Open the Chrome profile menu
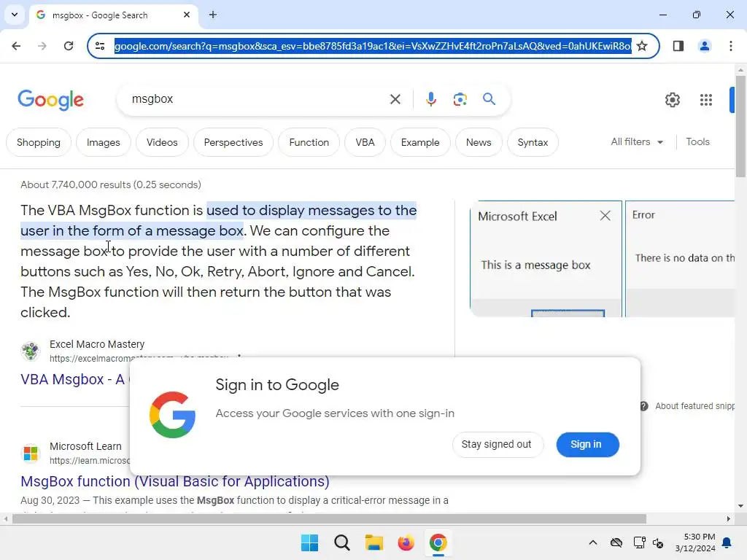The height and width of the screenshot is (560, 747). [x=705, y=46]
